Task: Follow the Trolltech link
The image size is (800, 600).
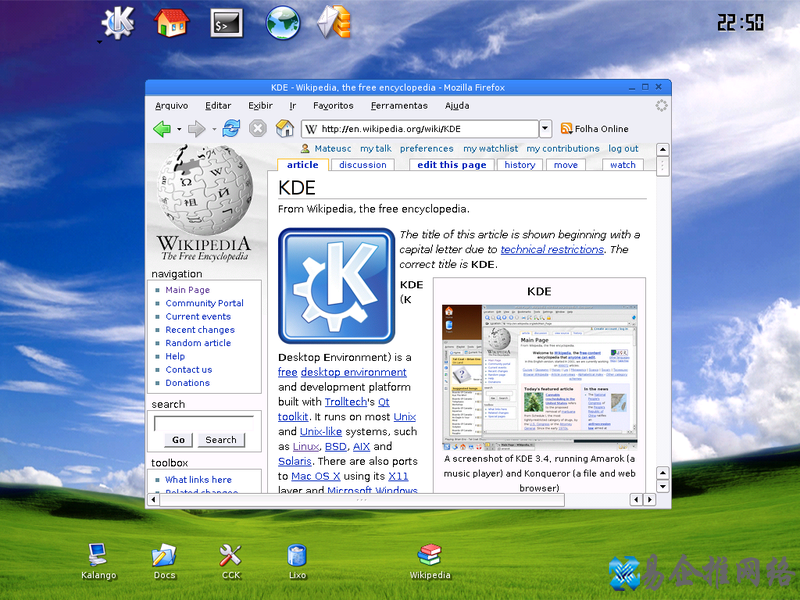Action: (346, 402)
